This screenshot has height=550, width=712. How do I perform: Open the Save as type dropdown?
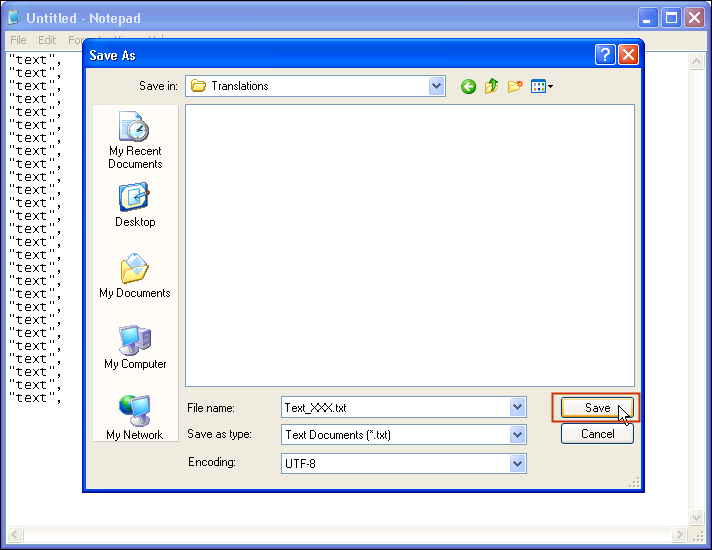(517, 435)
